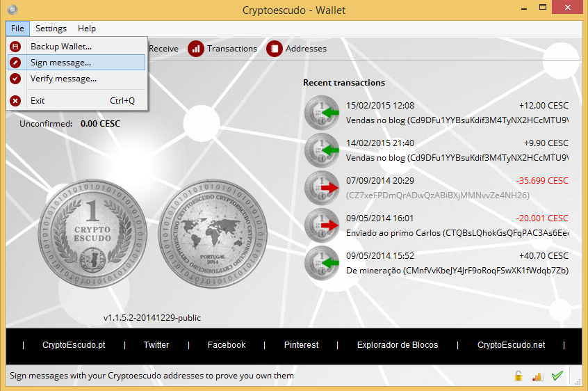Click coin icon of -35.699 CESC transaction
This screenshot has width=588, height=391.
(x=322, y=188)
